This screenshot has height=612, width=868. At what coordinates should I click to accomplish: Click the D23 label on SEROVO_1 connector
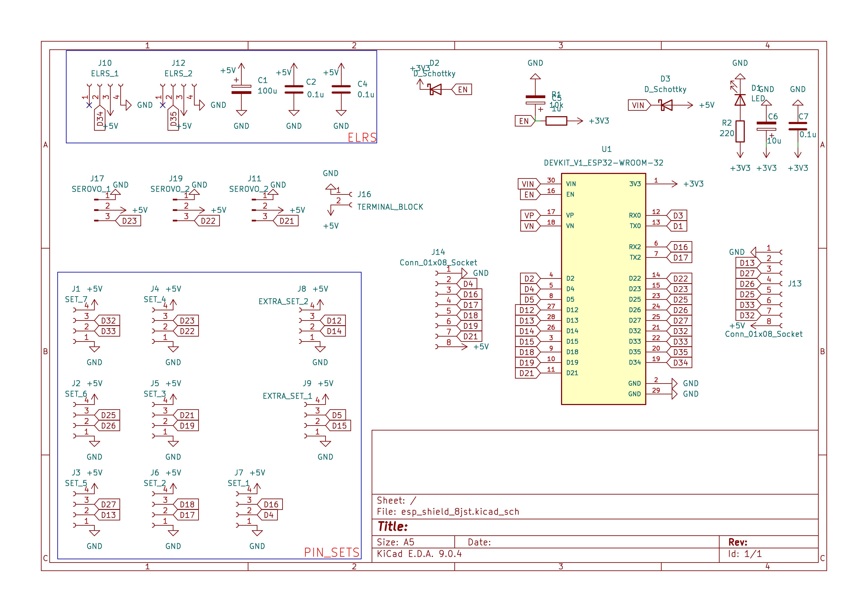tap(128, 221)
